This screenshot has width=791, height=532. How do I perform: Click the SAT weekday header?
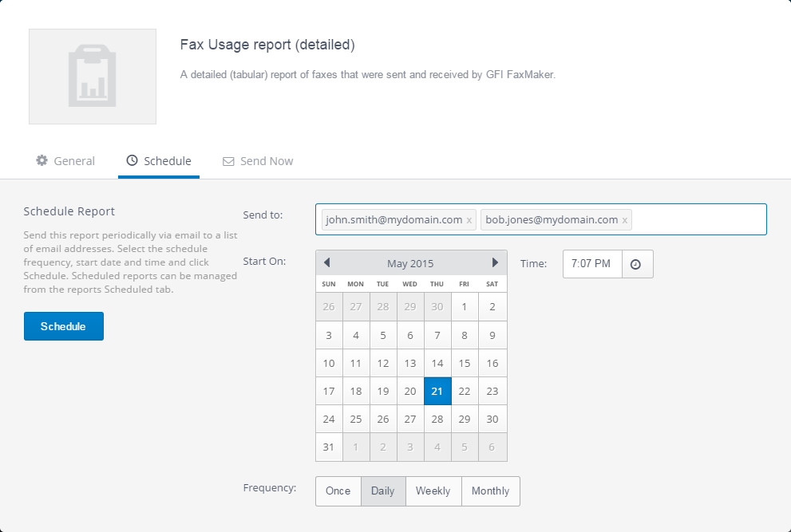[492, 285]
